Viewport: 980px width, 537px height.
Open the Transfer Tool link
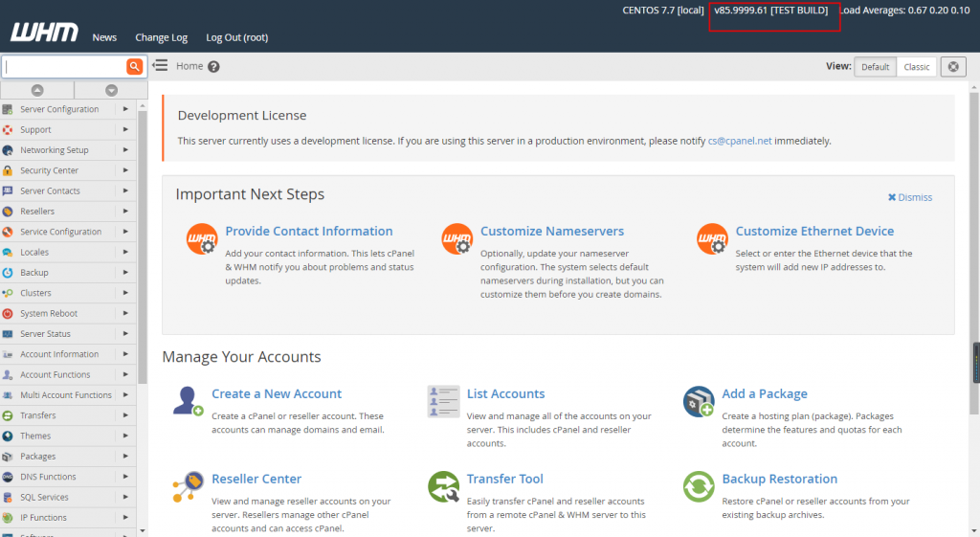tap(505, 479)
